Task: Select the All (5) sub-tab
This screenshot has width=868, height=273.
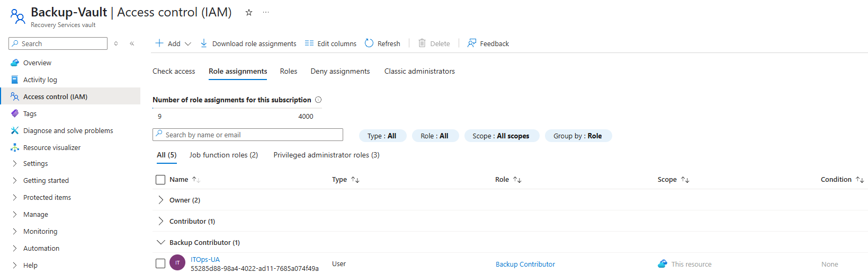Action: click(x=167, y=155)
